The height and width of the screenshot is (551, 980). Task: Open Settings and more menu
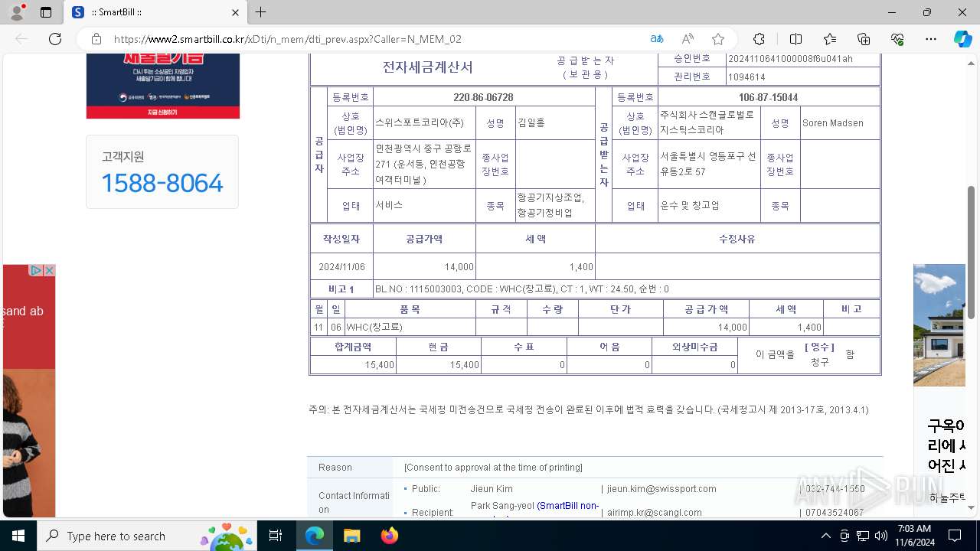(x=931, y=39)
